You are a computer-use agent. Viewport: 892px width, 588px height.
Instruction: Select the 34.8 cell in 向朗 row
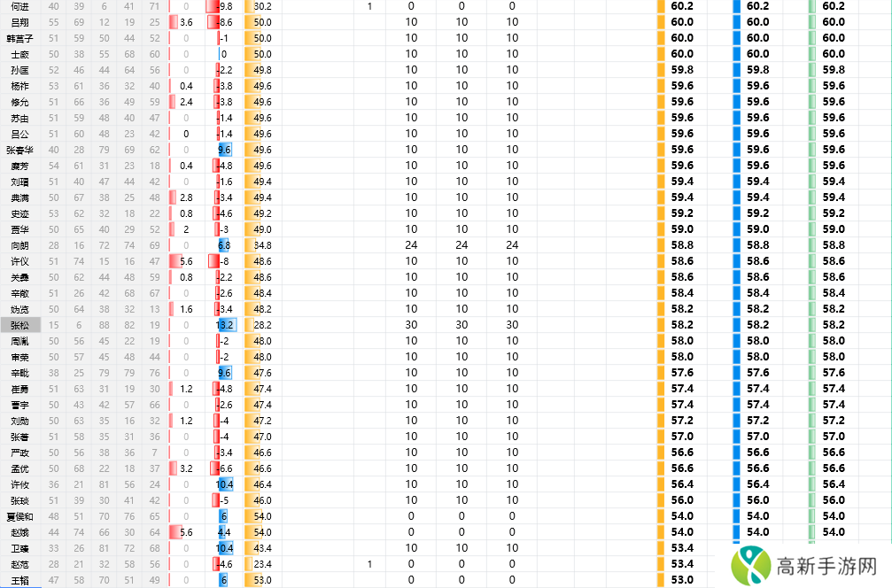[261, 245]
